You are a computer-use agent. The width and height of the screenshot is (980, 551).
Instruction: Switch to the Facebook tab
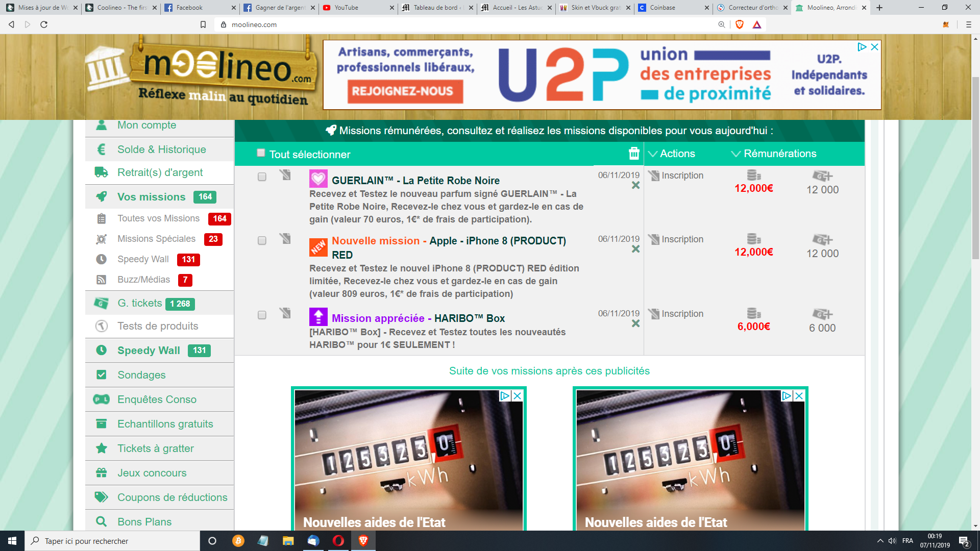point(200,8)
